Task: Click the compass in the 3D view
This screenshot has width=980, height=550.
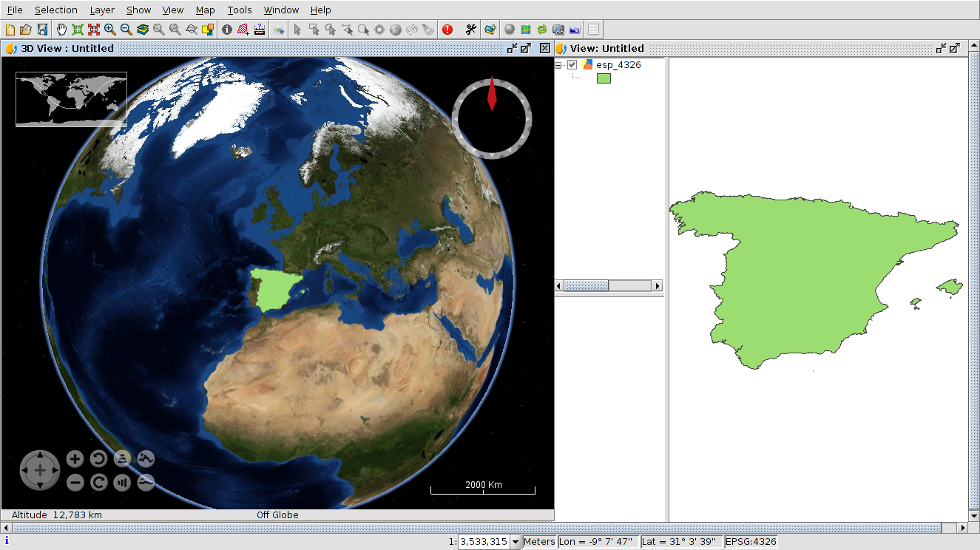Action: [492, 118]
